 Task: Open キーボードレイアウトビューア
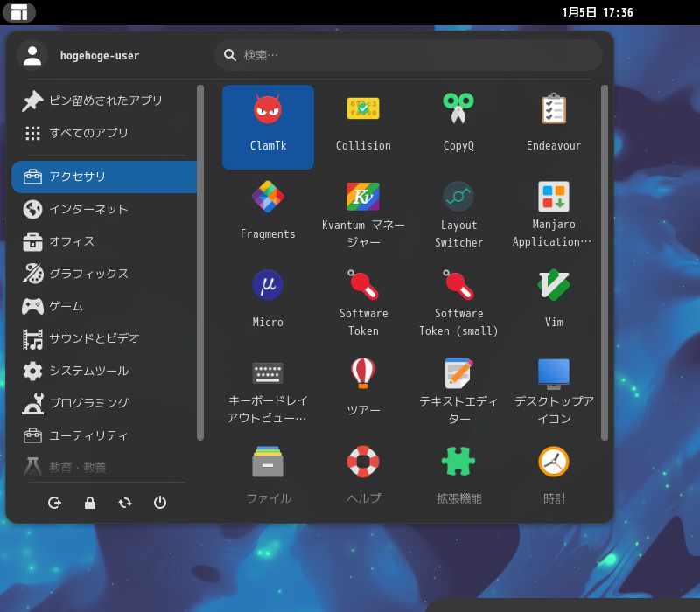(268, 392)
